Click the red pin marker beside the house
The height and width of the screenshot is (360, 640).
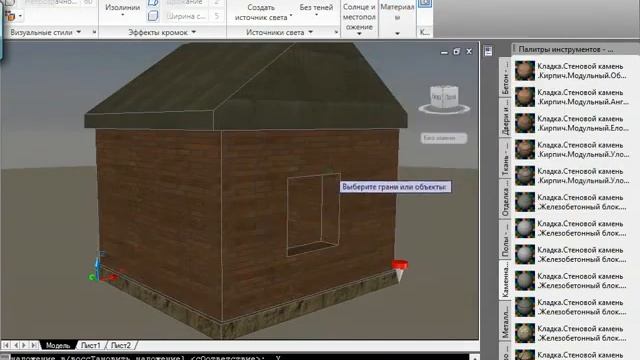tap(400, 269)
